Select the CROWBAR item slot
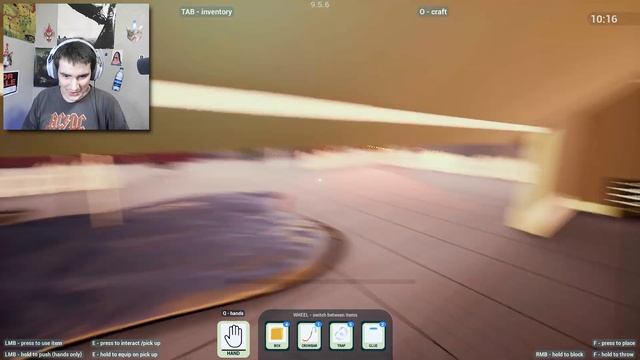 (x=309, y=336)
